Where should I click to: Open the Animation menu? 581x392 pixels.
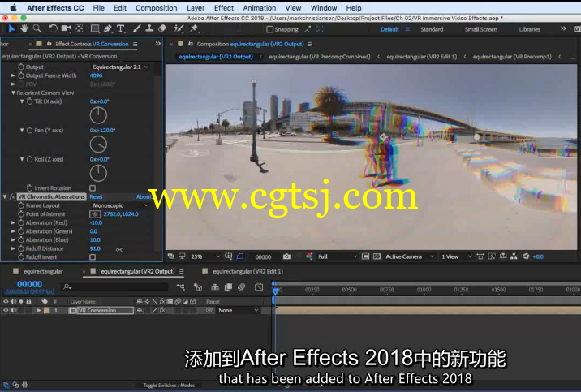point(260,8)
